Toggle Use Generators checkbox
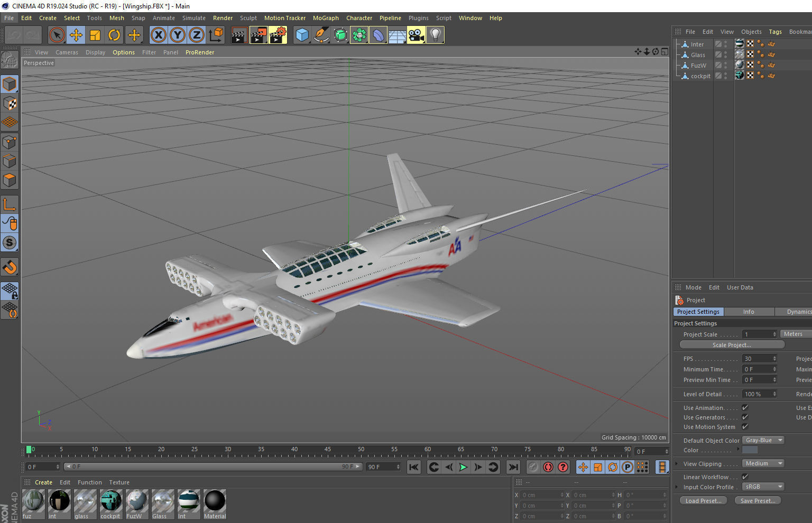The image size is (812, 523). (745, 417)
